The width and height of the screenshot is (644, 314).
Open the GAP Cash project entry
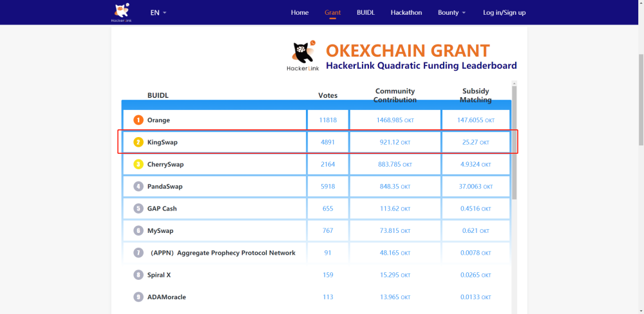pyautogui.click(x=162, y=208)
